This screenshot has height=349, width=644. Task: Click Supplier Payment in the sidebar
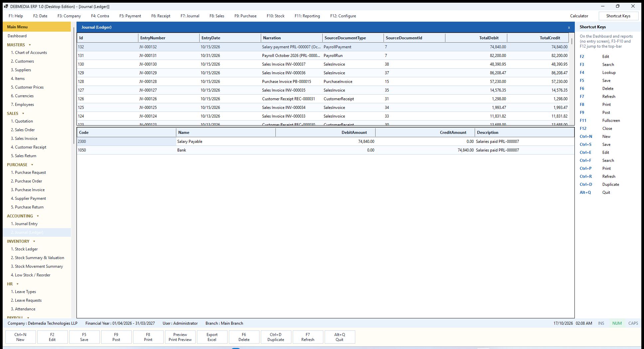(x=28, y=198)
